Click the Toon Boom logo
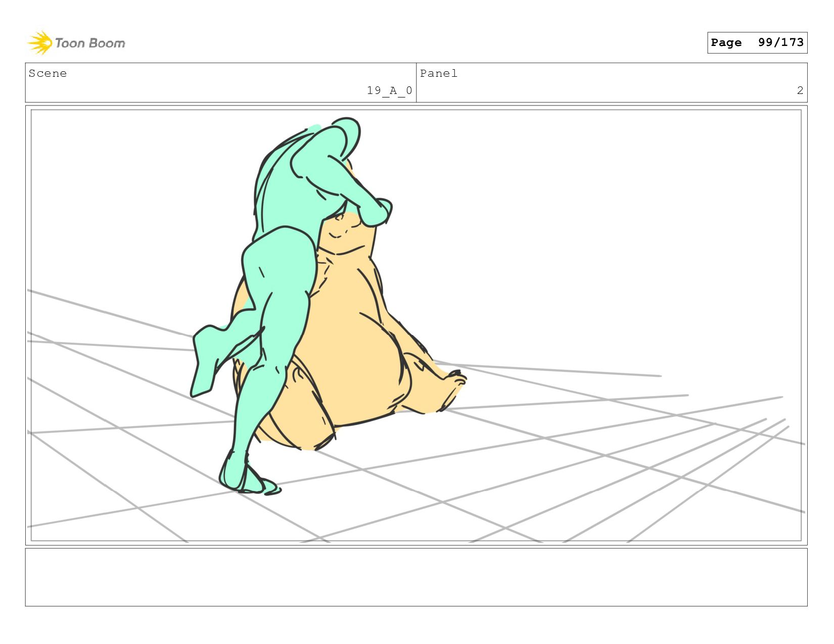Image resolution: width=834 pixels, height=644 pixels. tap(76, 43)
